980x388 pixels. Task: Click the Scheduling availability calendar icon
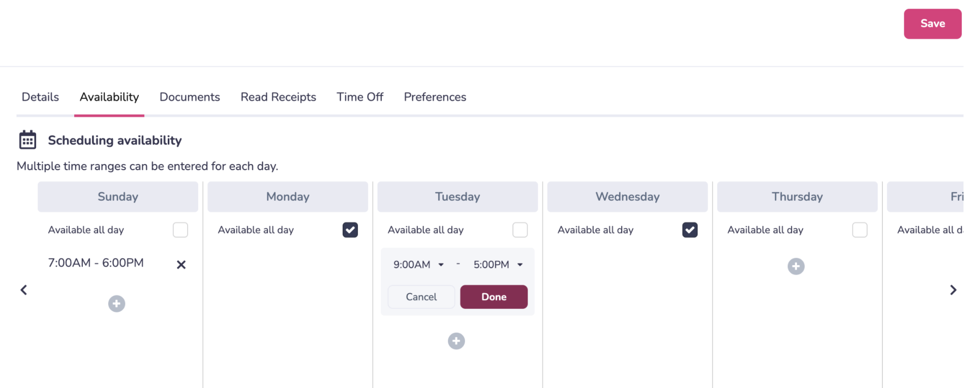click(x=27, y=140)
